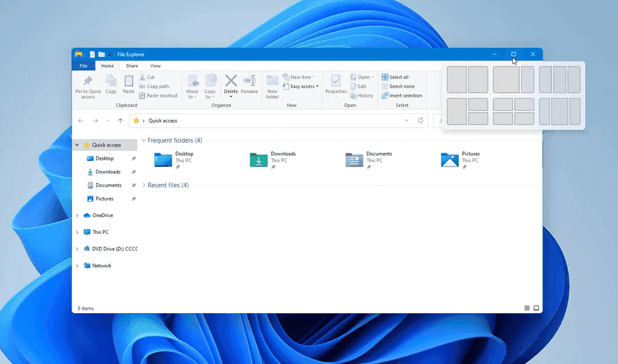The width and height of the screenshot is (618, 364).
Task: Click the New folder icon in title bar
Action: coord(102,54)
